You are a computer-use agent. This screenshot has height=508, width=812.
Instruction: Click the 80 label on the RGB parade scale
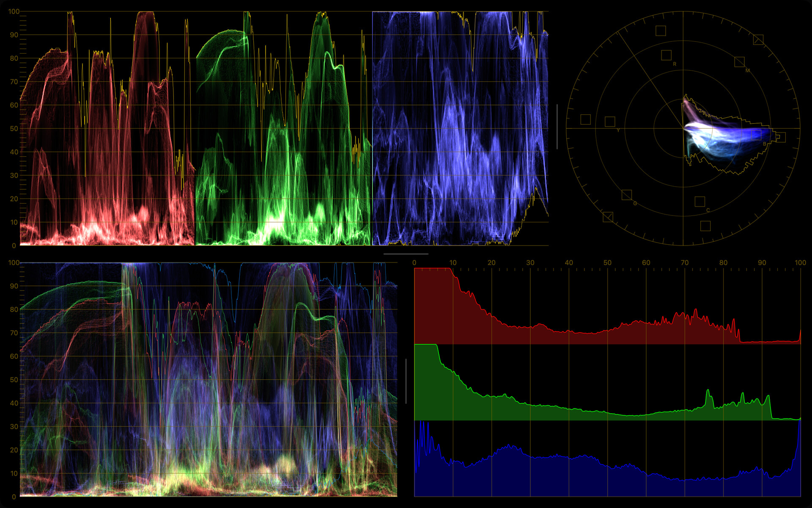[14, 58]
